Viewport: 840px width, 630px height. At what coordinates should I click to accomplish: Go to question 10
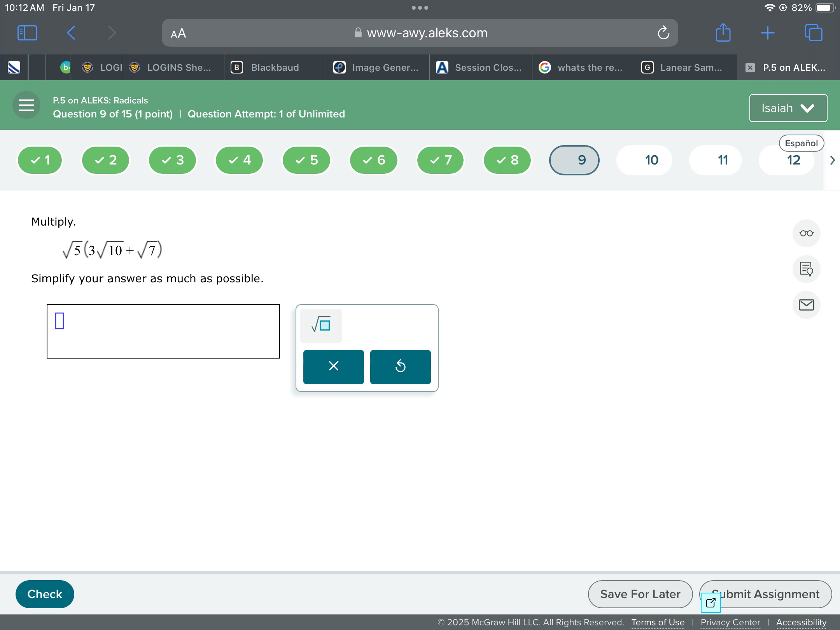point(651,160)
